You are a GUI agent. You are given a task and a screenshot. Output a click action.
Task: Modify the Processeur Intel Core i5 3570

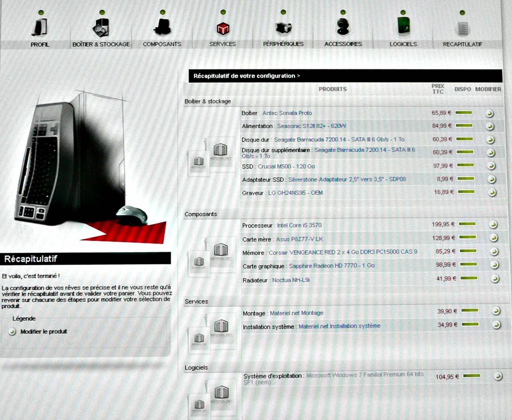pyautogui.click(x=493, y=225)
